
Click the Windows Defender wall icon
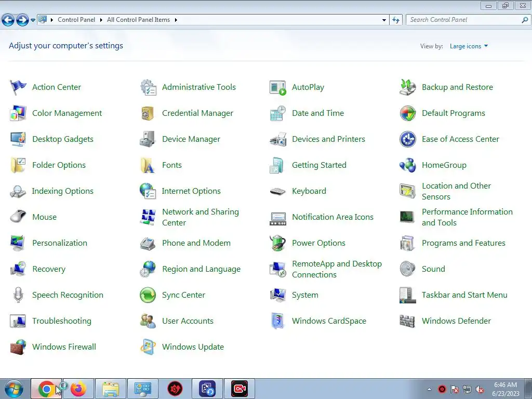pyautogui.click(x=407, y=321)
